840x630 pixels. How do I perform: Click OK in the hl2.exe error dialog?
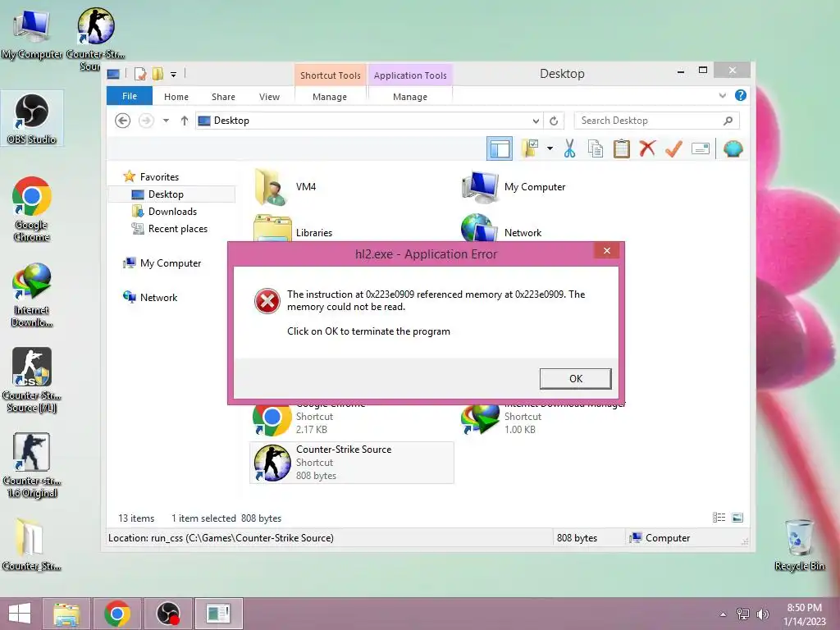pyautogui.click(x=575, y=379)
